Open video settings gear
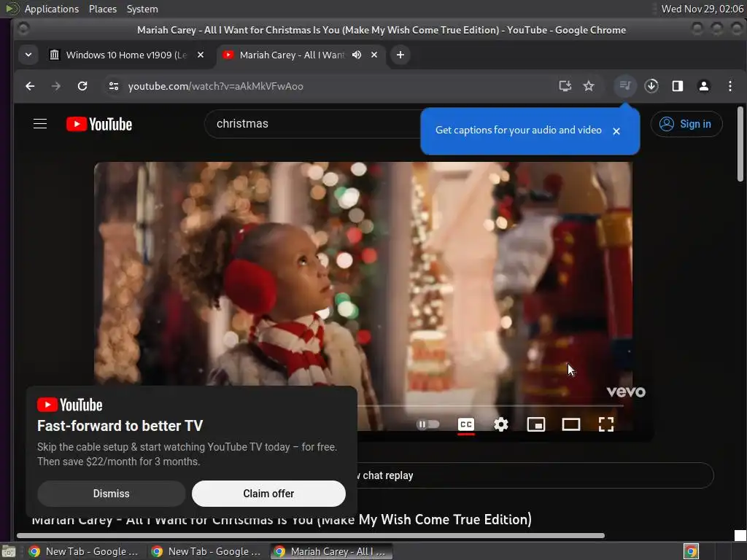 tap(500, 424)
